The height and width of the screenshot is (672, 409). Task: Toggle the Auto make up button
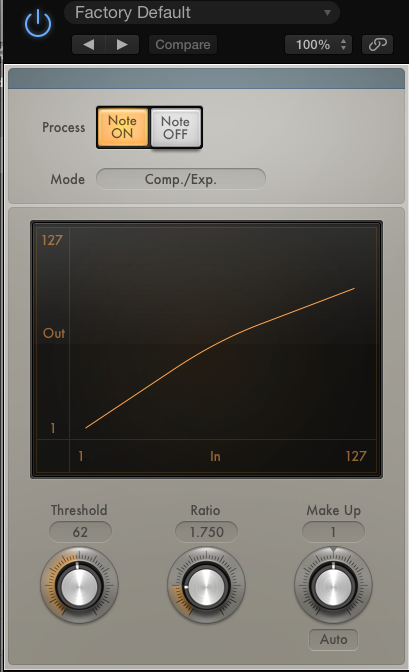pos(334,639)
